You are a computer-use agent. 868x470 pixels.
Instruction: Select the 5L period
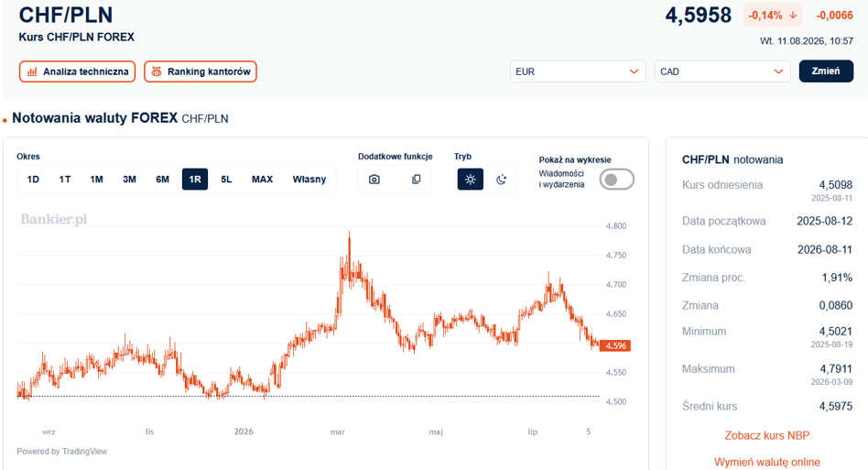tap(226, 180)
